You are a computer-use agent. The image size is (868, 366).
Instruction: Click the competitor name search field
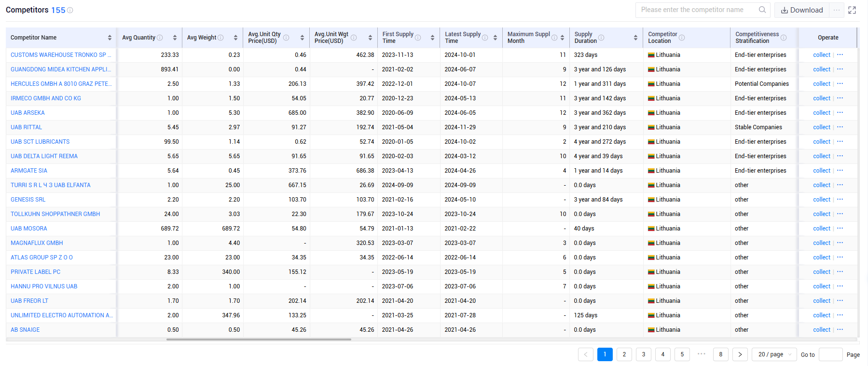[x=697, y=10]
